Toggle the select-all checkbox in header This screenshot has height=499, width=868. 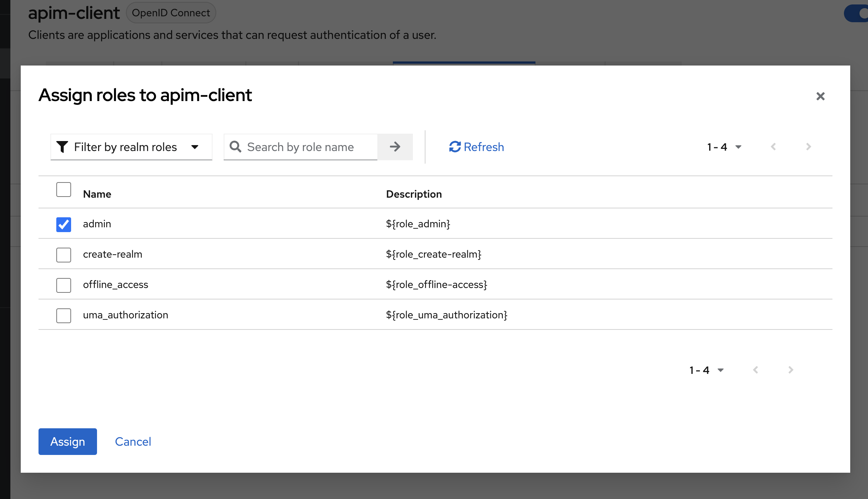(x=64, y=190)
